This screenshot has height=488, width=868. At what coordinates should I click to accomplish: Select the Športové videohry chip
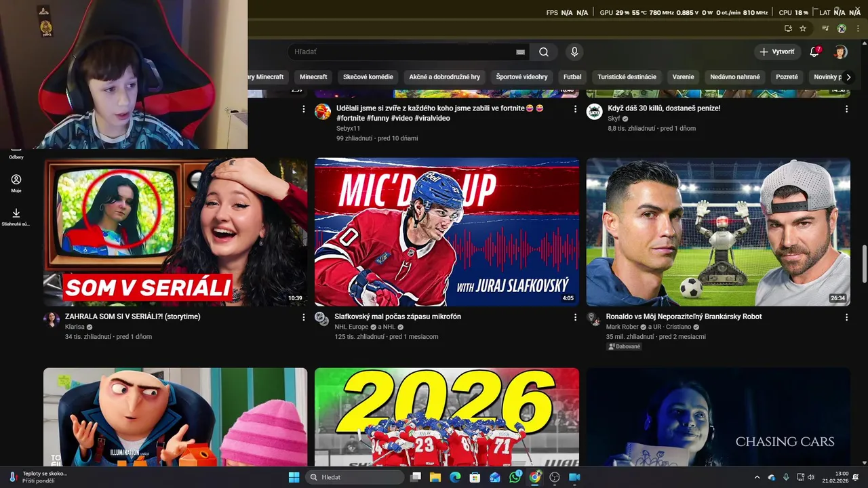(x=521, y=77)
